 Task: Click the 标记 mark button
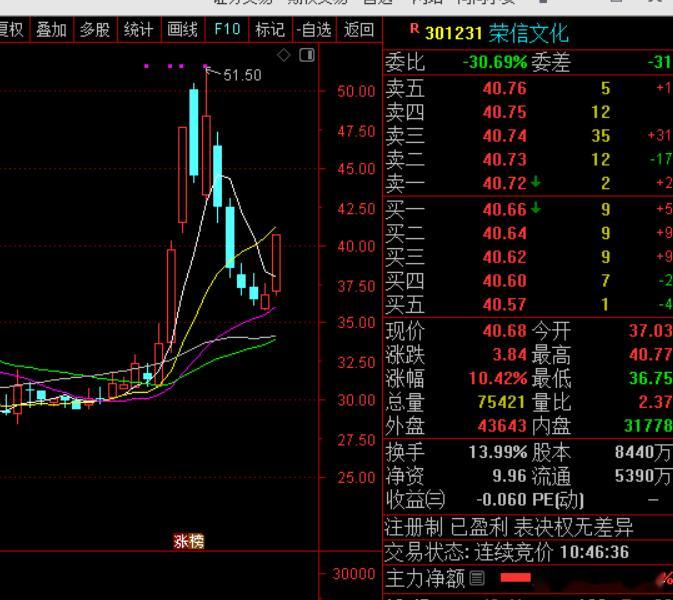coord(270,30)
